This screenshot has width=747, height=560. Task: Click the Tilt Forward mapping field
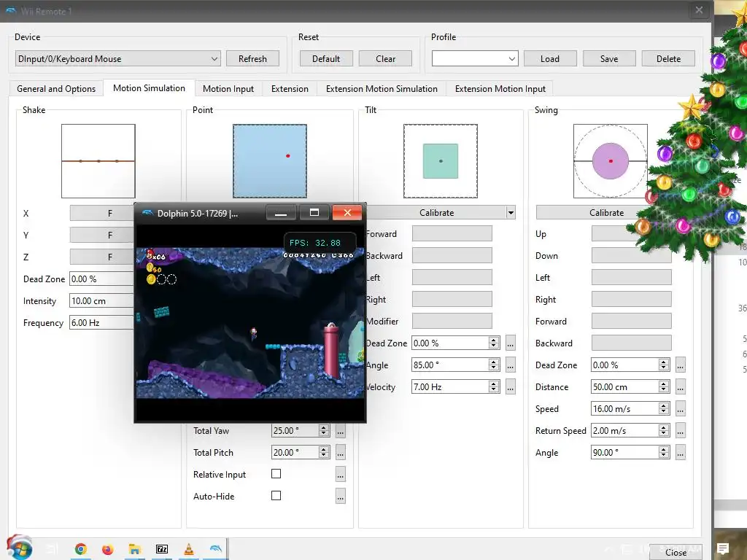click(452, 233)
